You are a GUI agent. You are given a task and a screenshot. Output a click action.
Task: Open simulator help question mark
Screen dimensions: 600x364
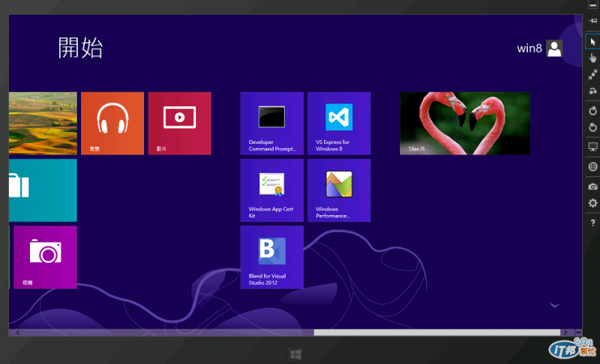[x=592, y=222]
